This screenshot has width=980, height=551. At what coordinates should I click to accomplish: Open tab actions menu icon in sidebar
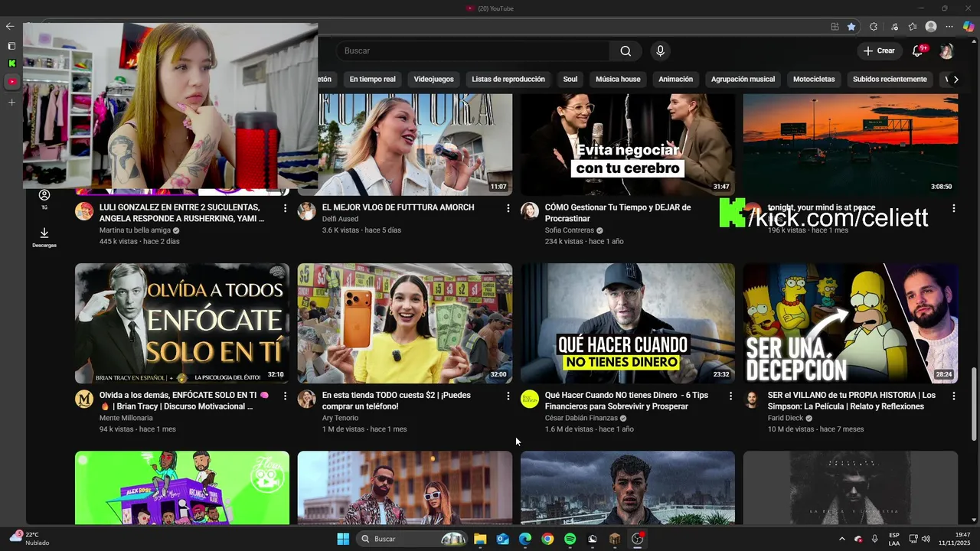pyautogui.click(x=11, y=46)
